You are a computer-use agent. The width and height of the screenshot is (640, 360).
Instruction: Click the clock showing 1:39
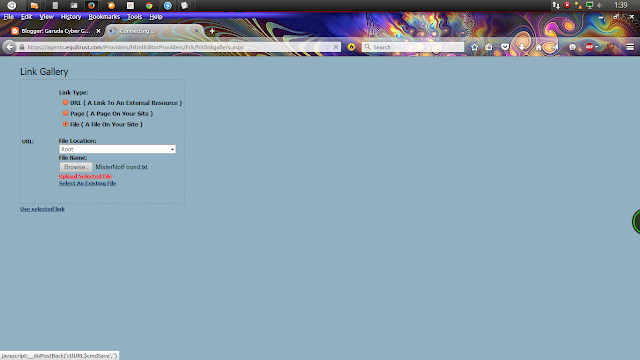(620, 5)
